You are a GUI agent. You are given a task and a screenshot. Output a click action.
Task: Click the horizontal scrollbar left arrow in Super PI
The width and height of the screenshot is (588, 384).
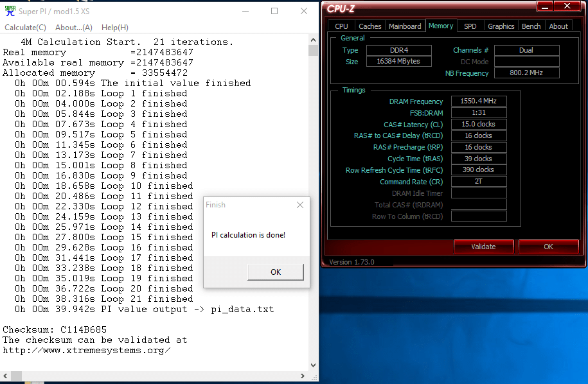pos(5,376)
